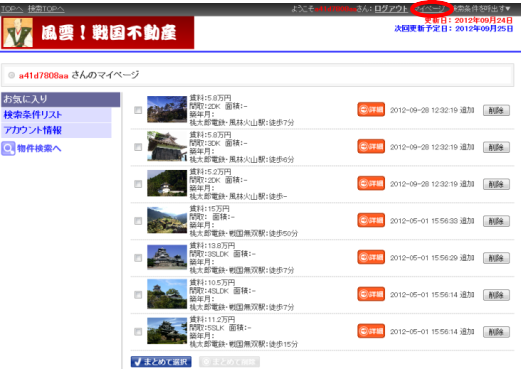
Task: Expand the 検索条件を呼出す dropdown
Action: 482,9
